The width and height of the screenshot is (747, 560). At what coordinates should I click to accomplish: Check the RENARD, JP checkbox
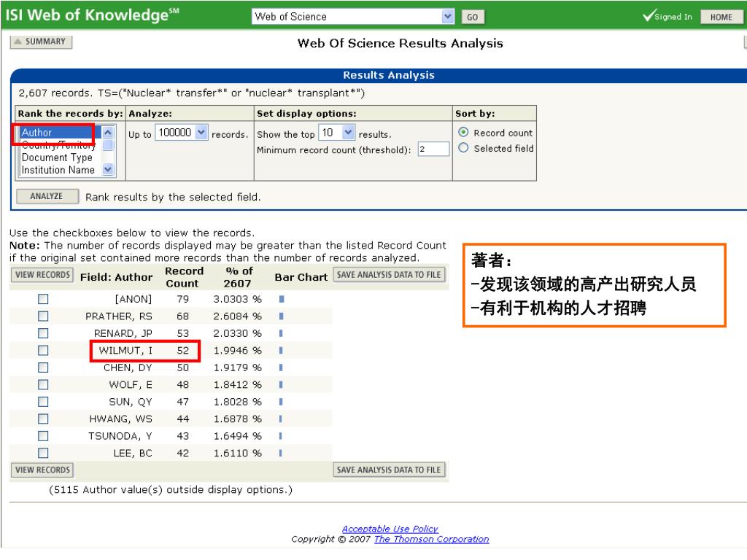(x=43, y=333)
